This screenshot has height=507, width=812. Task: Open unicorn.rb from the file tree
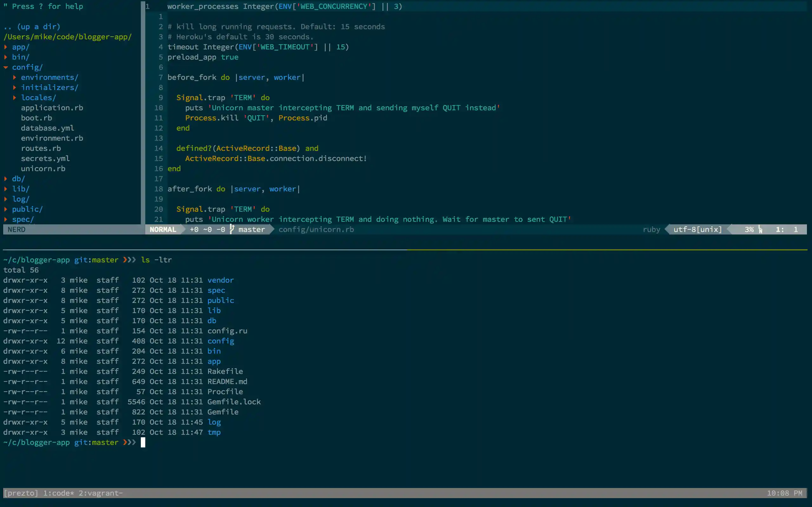pos(43,168)
